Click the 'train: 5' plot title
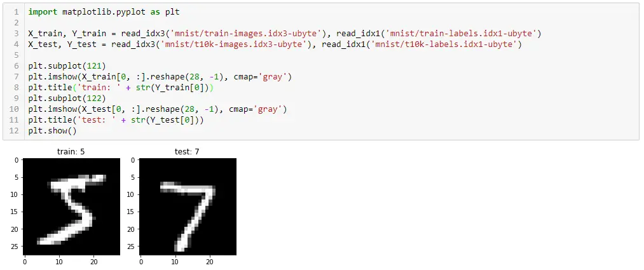 tap(71, 152)
